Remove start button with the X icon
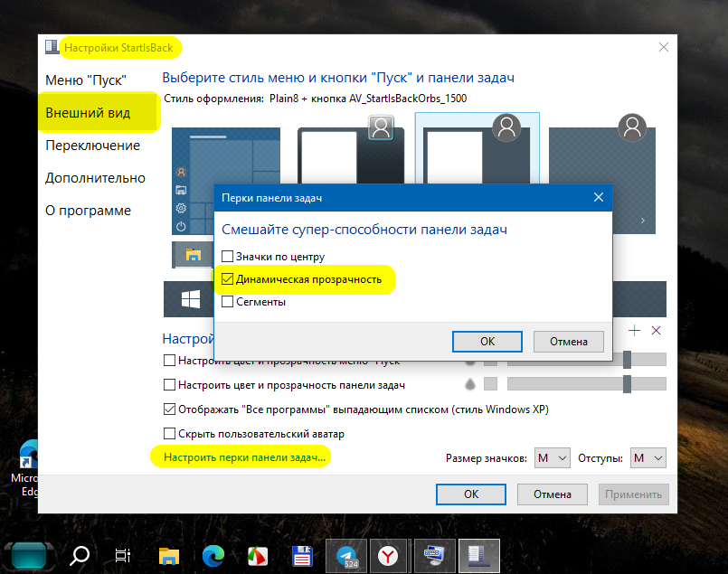Viewport: 728px width, 574px height. click(x=656, y=330)
